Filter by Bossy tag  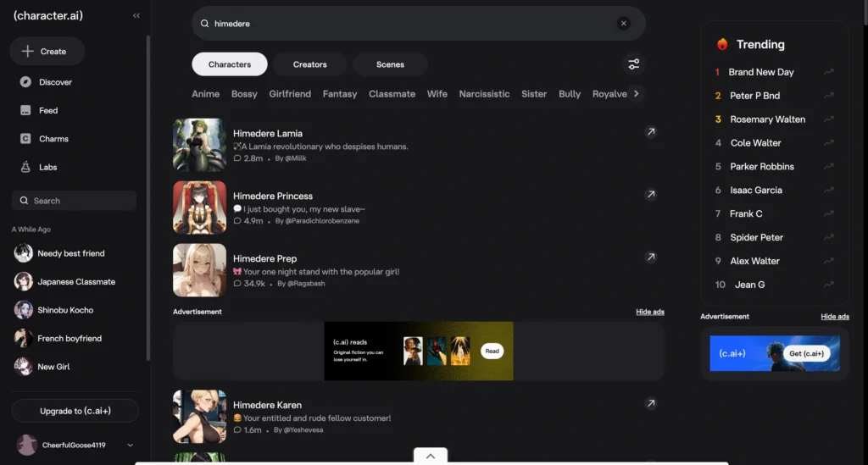tap(244, 94)
